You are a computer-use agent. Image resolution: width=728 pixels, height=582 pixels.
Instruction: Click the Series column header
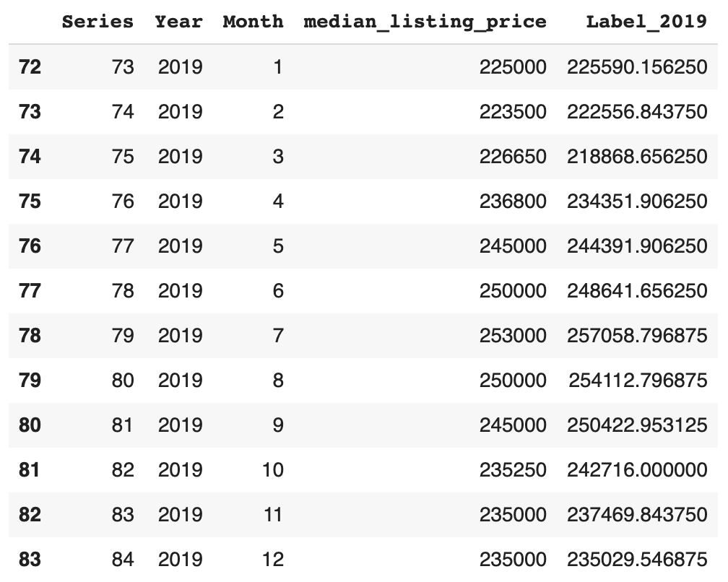[x=97, y=22]
